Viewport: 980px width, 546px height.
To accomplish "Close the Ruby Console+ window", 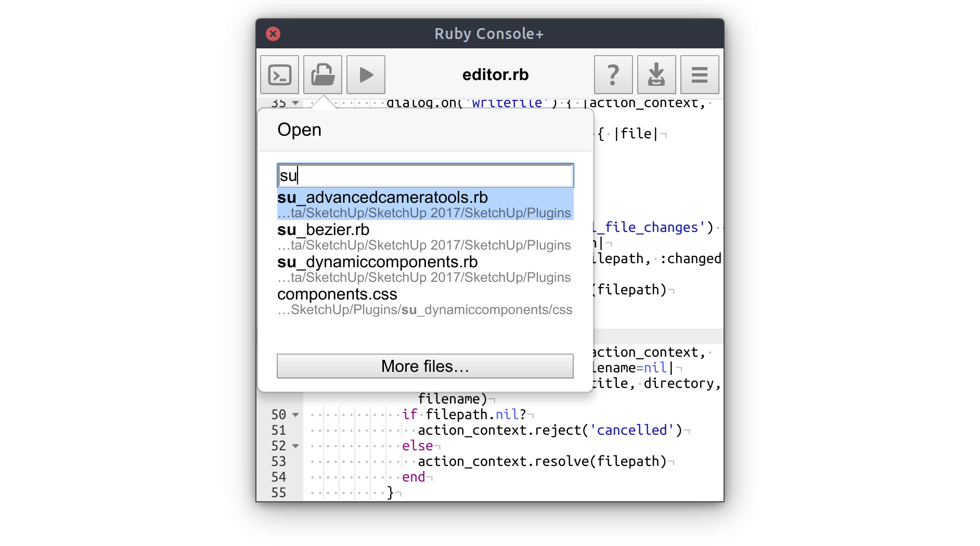I will pyautogui.click(x=273, y=34).
